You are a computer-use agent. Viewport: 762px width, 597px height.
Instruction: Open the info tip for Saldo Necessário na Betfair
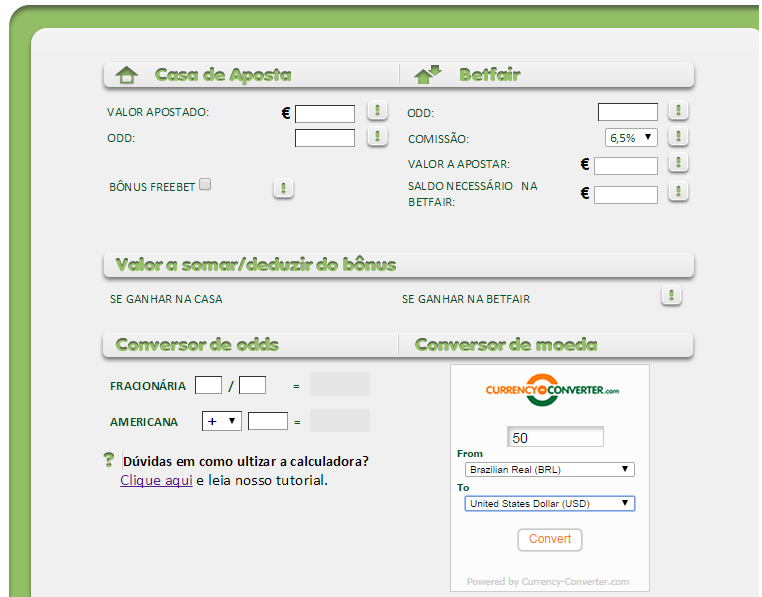point(678,192)
